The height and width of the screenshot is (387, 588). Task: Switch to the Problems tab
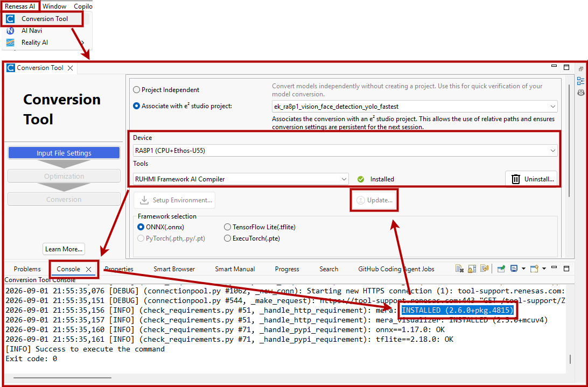pos(27,269)
